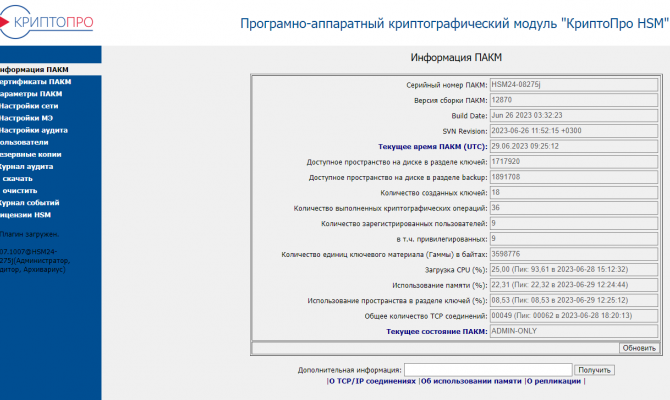The width and height of the screenshot is (670, 400).
Task: Open Настройки МЭ page
Action: click(x=26, y=118)
